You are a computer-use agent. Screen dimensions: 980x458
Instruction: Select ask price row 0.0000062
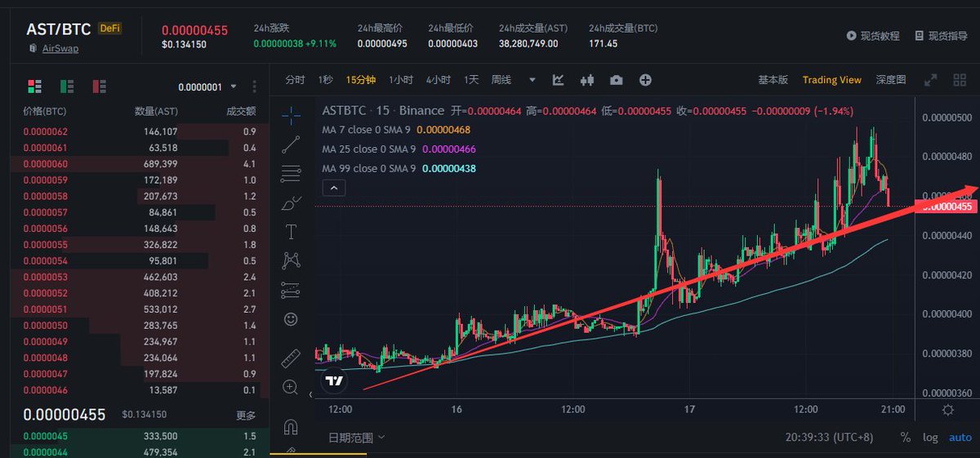(x=140, y=131)
